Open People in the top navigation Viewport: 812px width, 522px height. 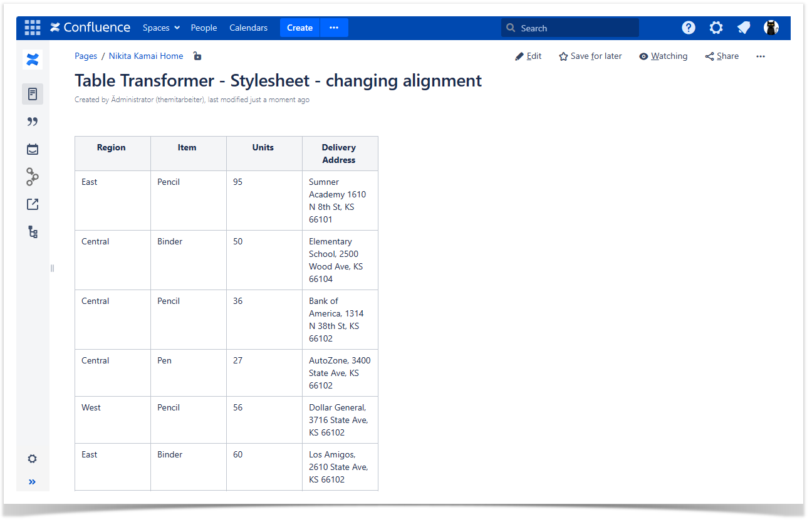tap(204, 28)
